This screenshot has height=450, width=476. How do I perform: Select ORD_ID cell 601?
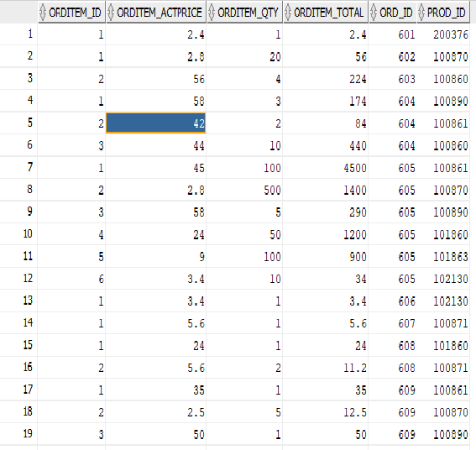pos(393,34)
